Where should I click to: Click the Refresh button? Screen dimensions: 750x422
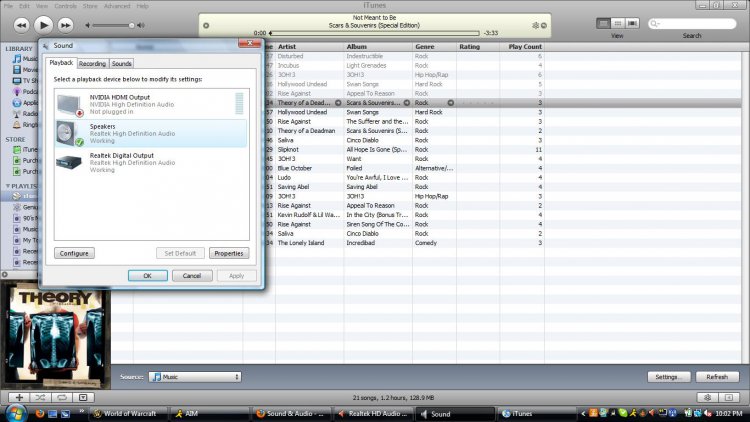717,377
